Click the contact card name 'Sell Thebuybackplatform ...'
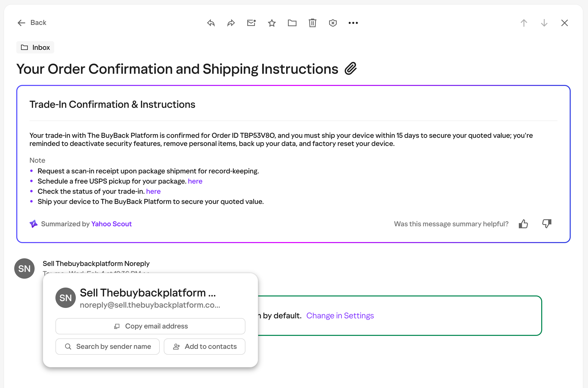The width and height of the screenshot is (588, 388). pos(148,293)
